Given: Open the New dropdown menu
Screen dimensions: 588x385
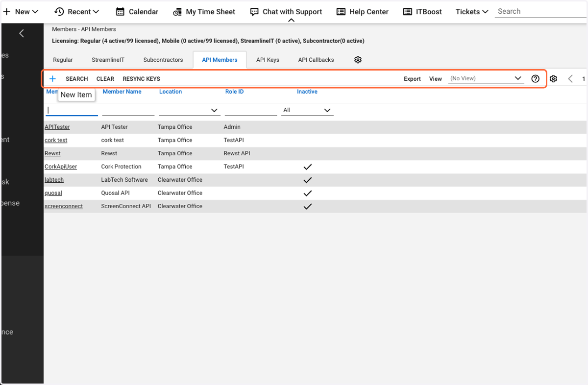Looking at the screenshot, I should pos(21,12).
